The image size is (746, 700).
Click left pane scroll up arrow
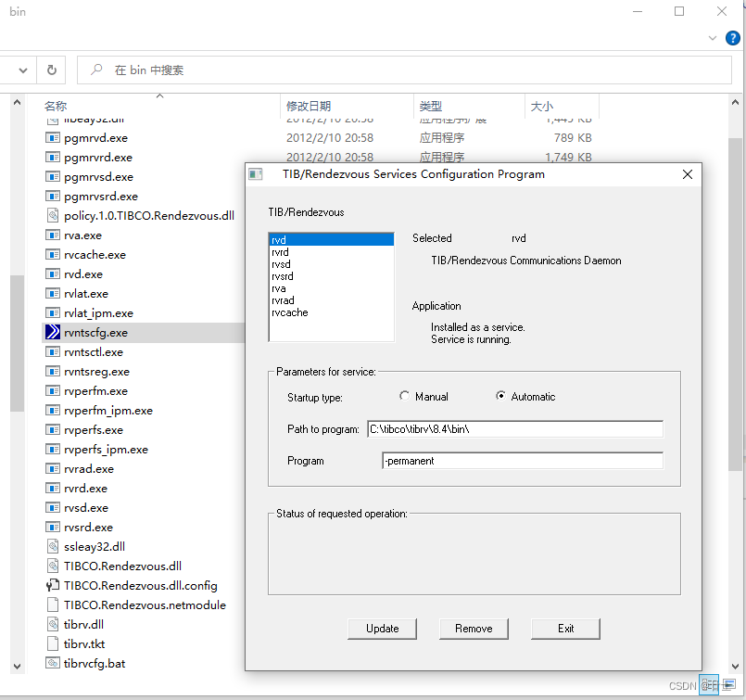tap(17, 102)
